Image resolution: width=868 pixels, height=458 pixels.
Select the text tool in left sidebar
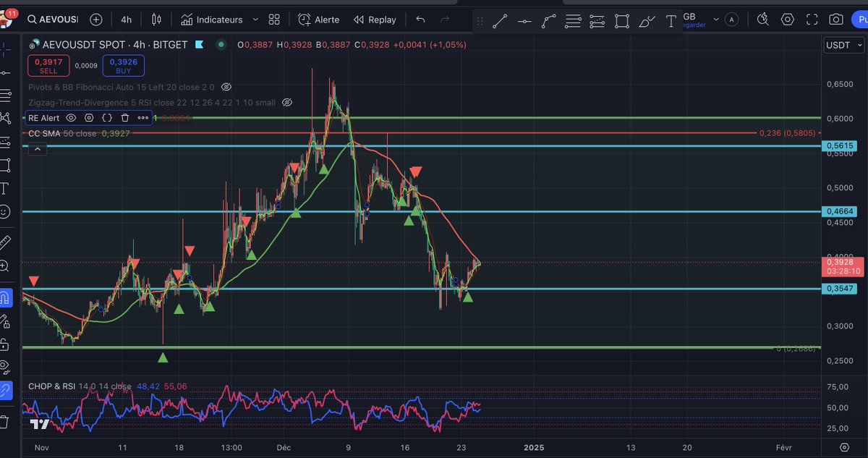pyautogui.click(x=4, y=189)
